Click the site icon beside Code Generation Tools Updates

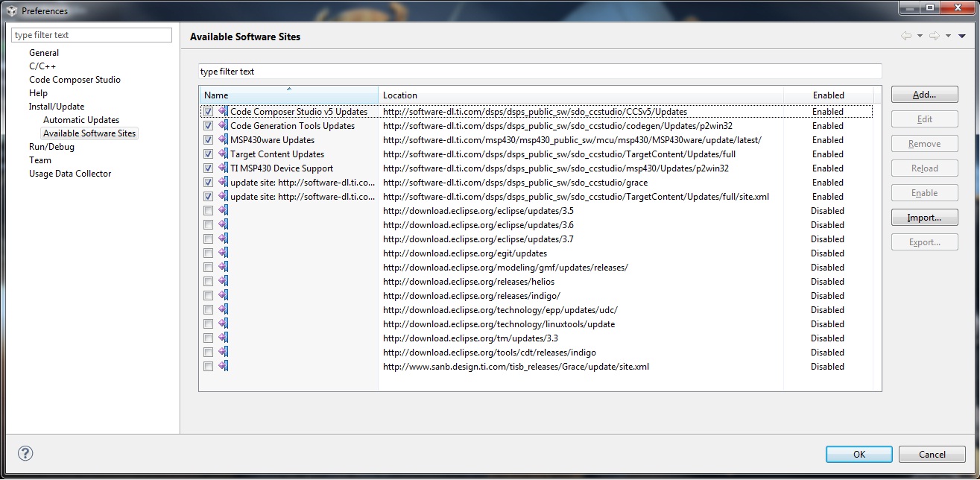[x=221, y=125]
